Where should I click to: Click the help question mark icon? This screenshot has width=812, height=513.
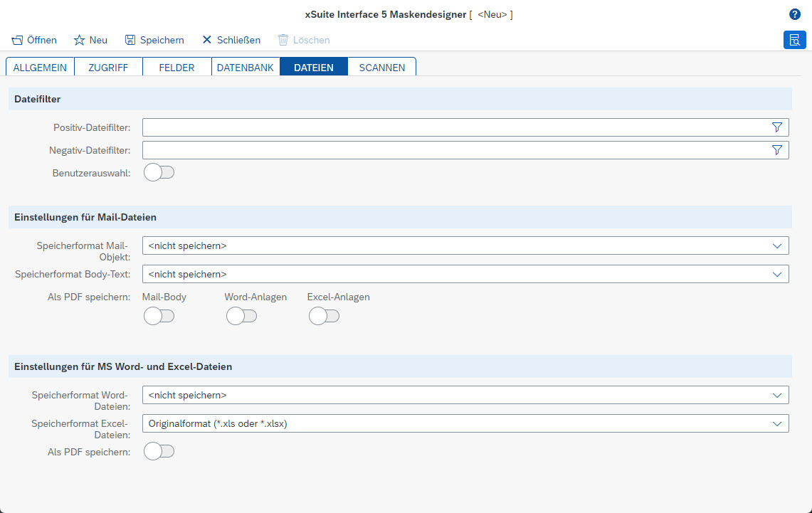pos(795,14)
